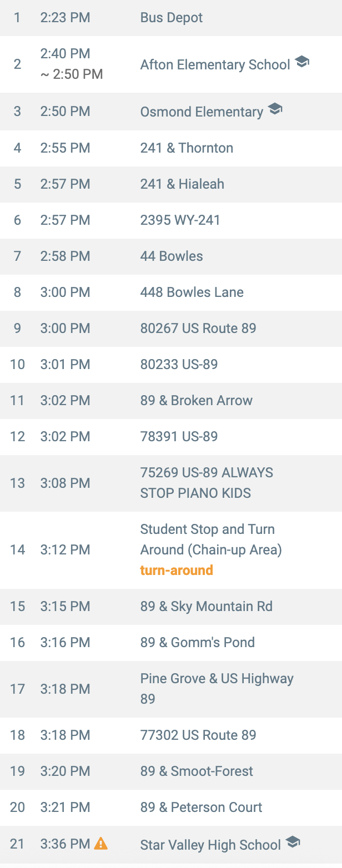Click the graduation cap next to Osmond Elementary

pos(275,109)
